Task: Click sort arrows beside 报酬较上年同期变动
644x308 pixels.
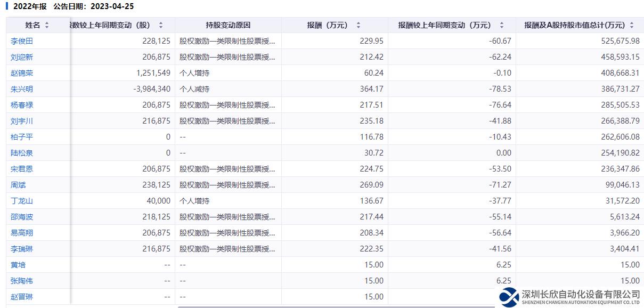Action: coord(501,25)
